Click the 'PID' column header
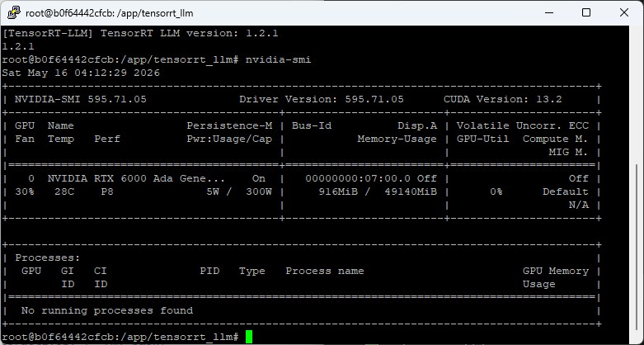The height and width of the screenshot is (345, 644). [209, 271]
